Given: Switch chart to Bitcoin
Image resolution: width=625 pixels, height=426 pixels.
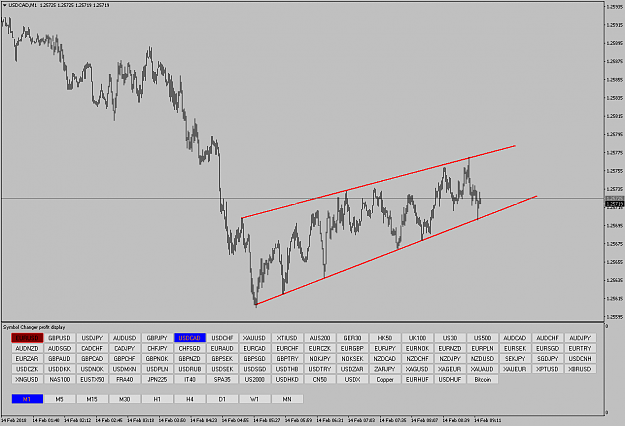Looking at the screenshot, I should (x=483, y=379).
